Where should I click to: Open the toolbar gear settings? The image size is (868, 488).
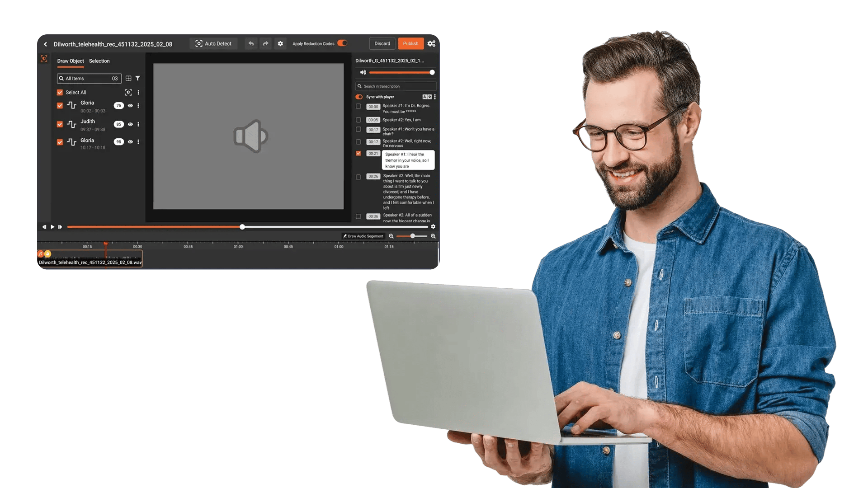click(x=280, y=43)
